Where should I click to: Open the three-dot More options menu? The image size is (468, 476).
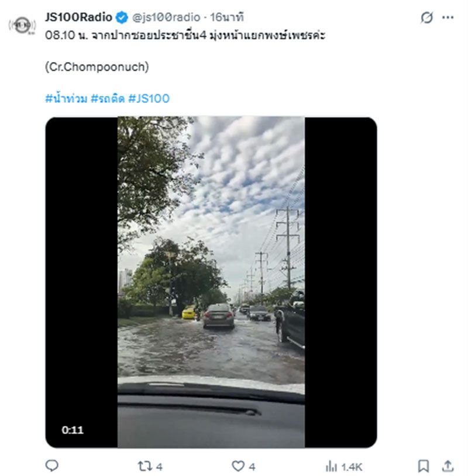click(448, 18)
